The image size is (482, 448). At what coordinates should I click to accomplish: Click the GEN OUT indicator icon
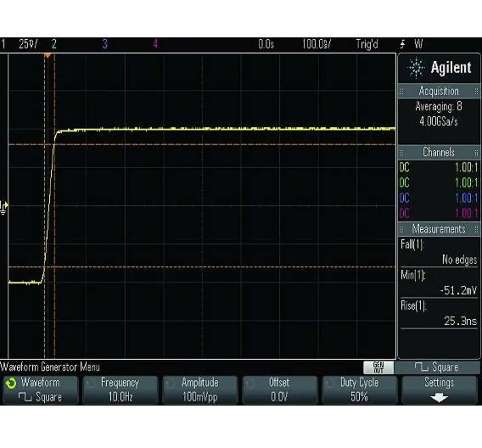tap(378, 367)
